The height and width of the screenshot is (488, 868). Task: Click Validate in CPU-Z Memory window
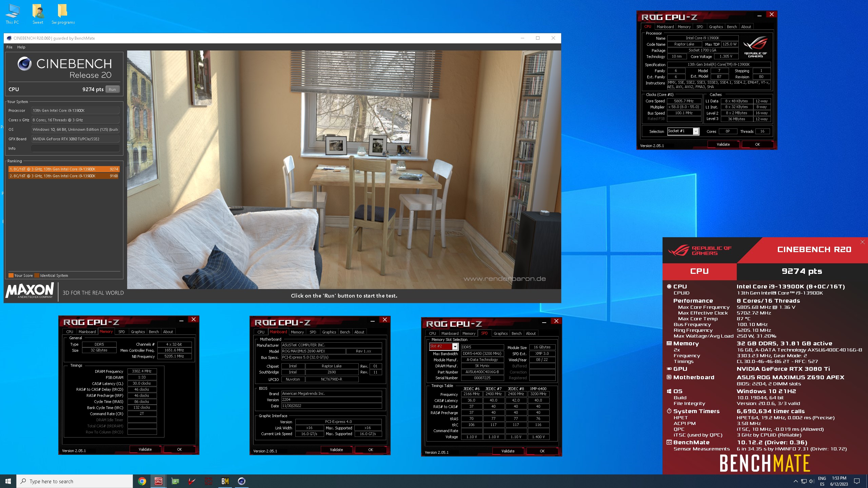pos(145,449)
